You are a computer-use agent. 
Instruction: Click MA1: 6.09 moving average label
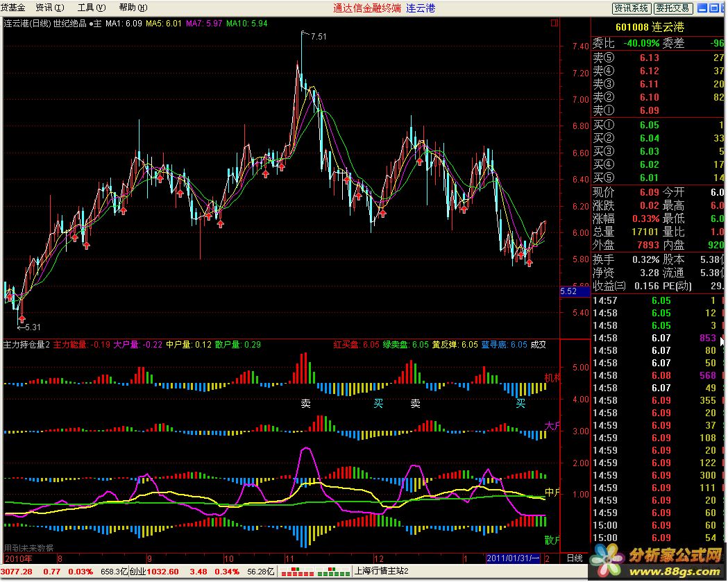124,23
